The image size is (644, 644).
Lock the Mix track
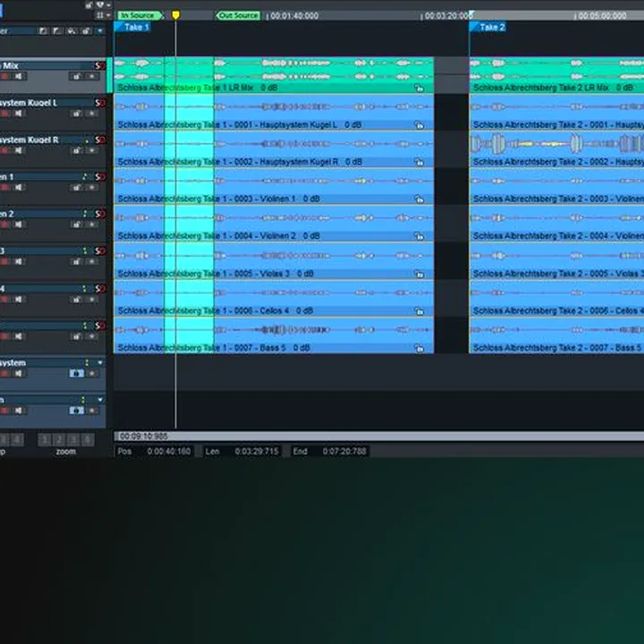point(76,76)
